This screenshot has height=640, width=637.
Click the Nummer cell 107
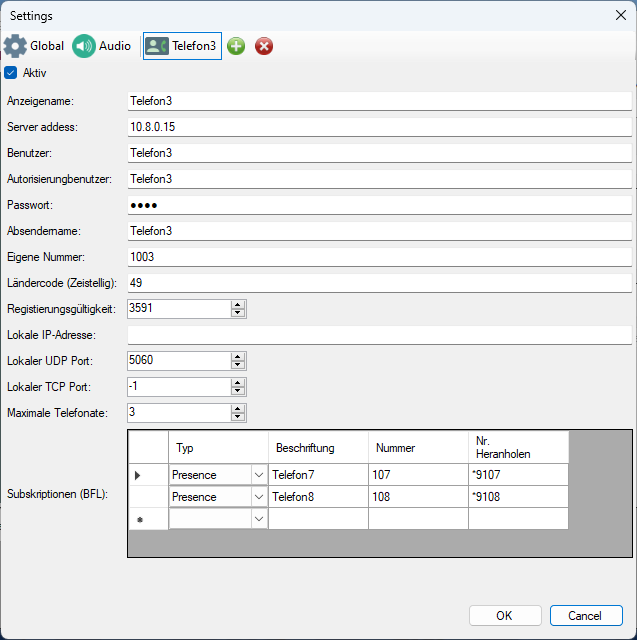click(x=419, y=475)
